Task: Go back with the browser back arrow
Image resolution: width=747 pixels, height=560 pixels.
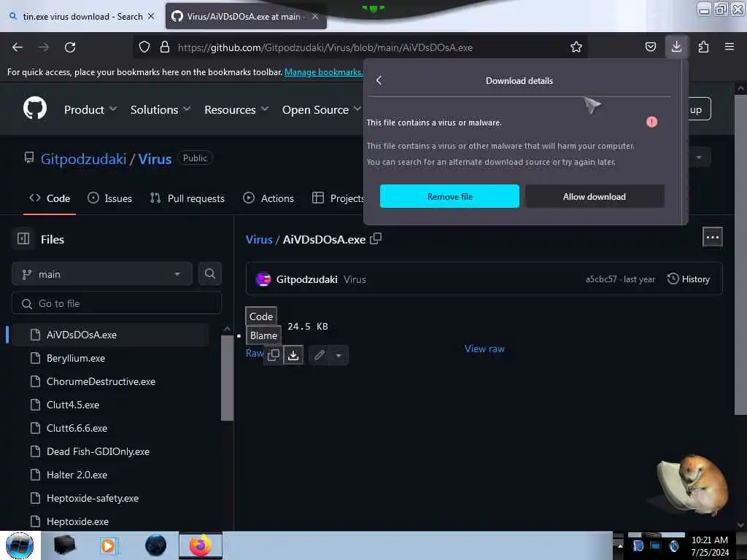Action: click(18, 47)
